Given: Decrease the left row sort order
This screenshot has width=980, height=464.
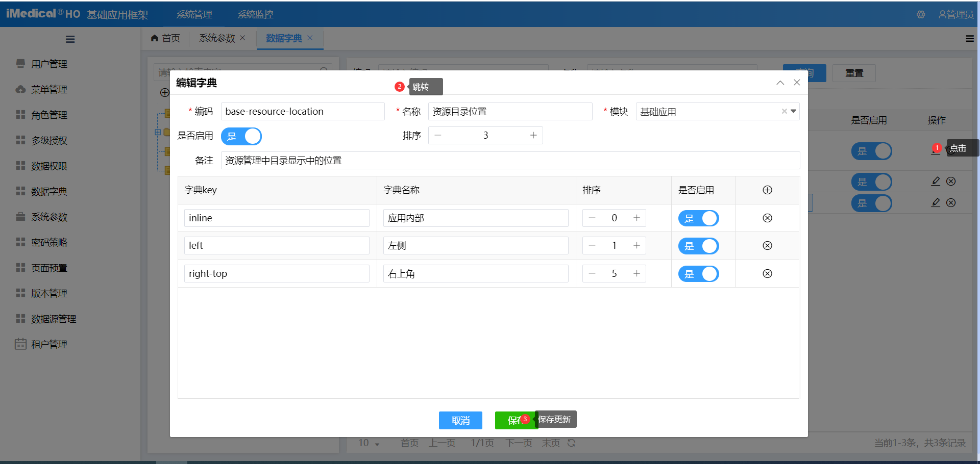Looking at the screenshot, I should pyautogui.click(x=592, y=246).
